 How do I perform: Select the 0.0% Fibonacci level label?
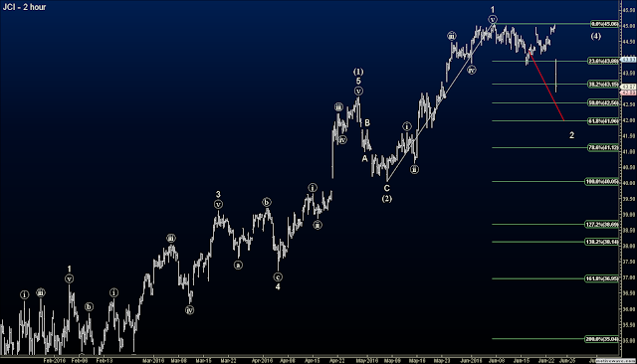pyautogui.click(x=604, y=24)
